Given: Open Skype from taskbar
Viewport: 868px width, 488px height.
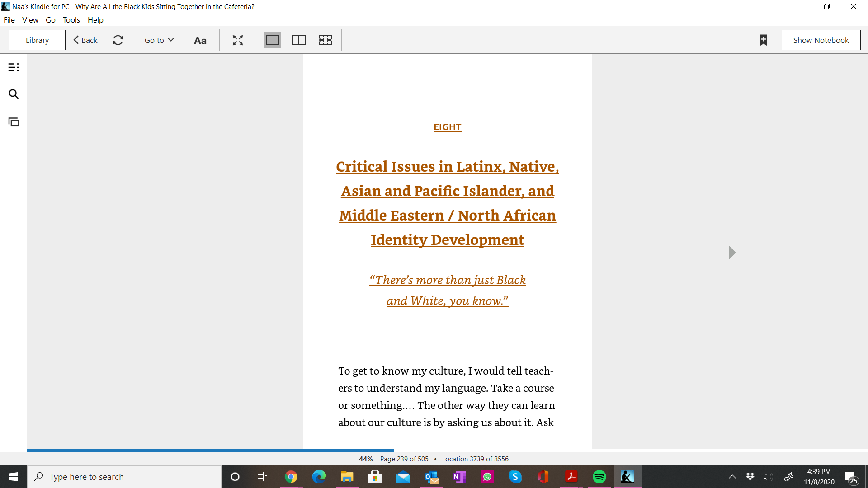Looking at the screenshot, I should (x=515, y=477).
